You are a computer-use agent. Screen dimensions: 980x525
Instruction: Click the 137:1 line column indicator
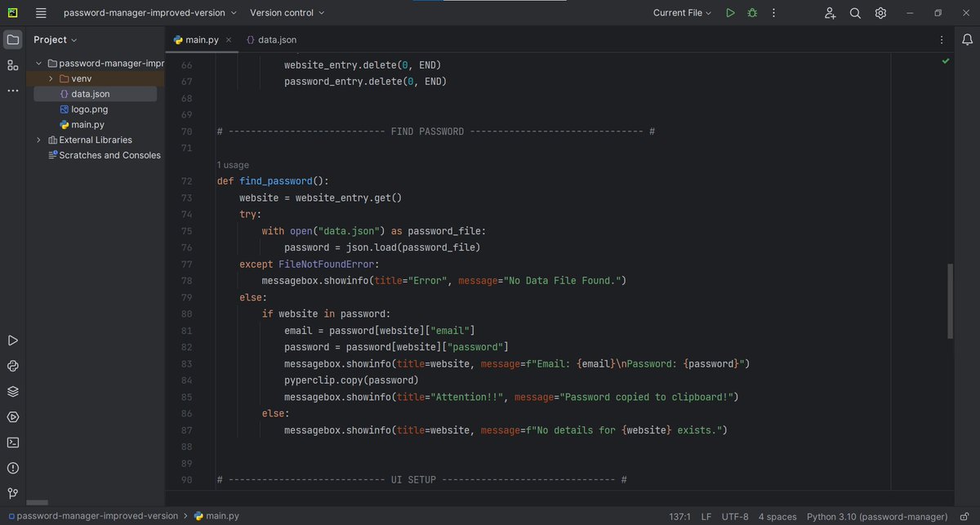point(679,517)
